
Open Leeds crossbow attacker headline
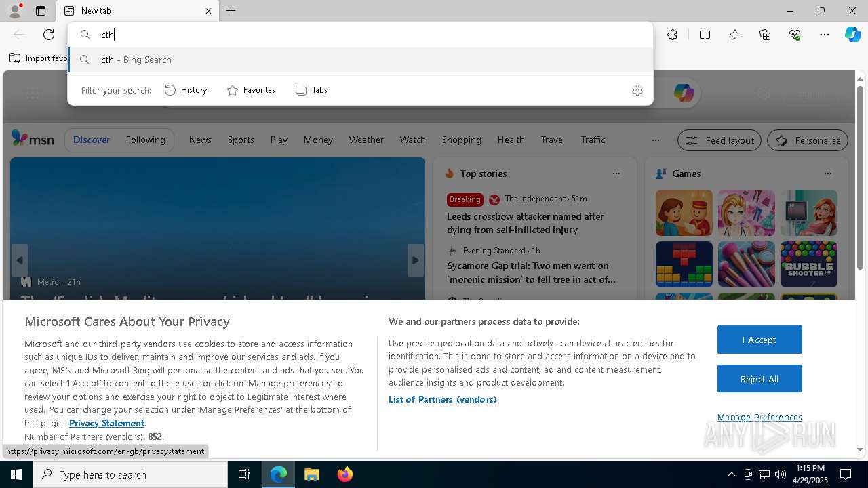(x=525, y=223)
